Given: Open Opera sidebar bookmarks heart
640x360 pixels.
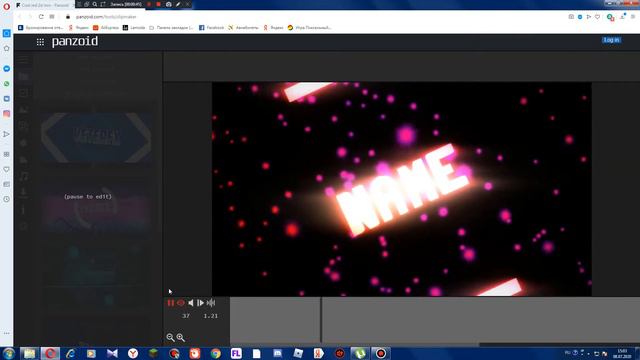Looking at the screenshot, I should click(x=7, y=169).
